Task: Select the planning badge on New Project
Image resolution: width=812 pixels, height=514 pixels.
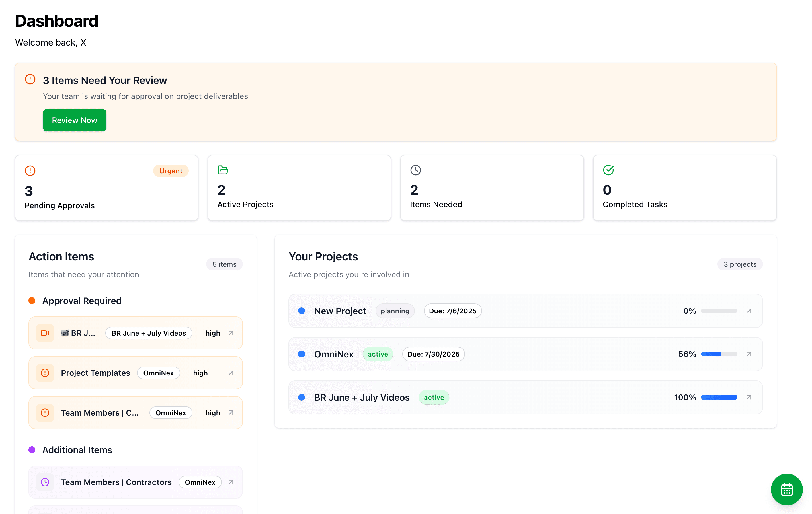Action: click(x=395, y=311)
